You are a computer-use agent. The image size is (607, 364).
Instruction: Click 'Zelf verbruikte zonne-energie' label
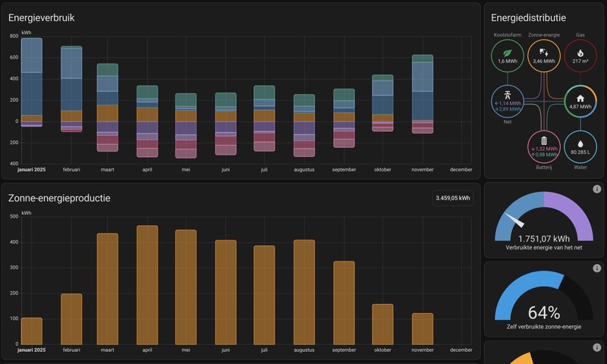point(543,327)
